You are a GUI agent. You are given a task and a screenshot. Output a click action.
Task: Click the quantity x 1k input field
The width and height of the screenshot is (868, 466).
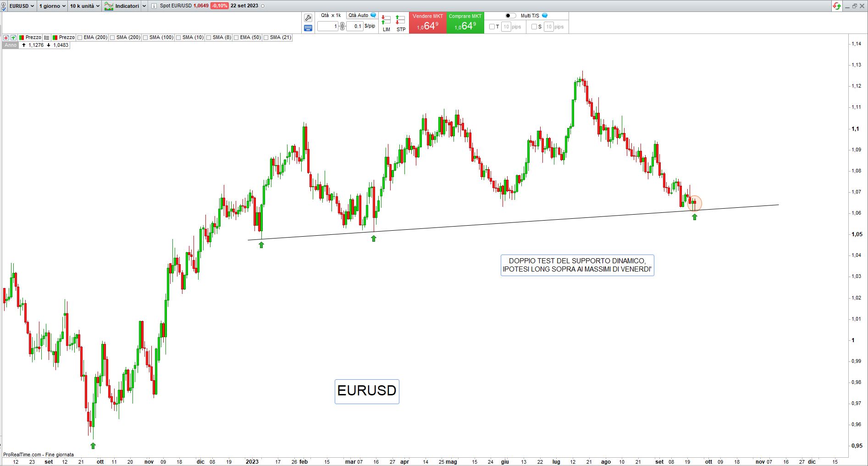pyautogui.click(x=328, y=26)
